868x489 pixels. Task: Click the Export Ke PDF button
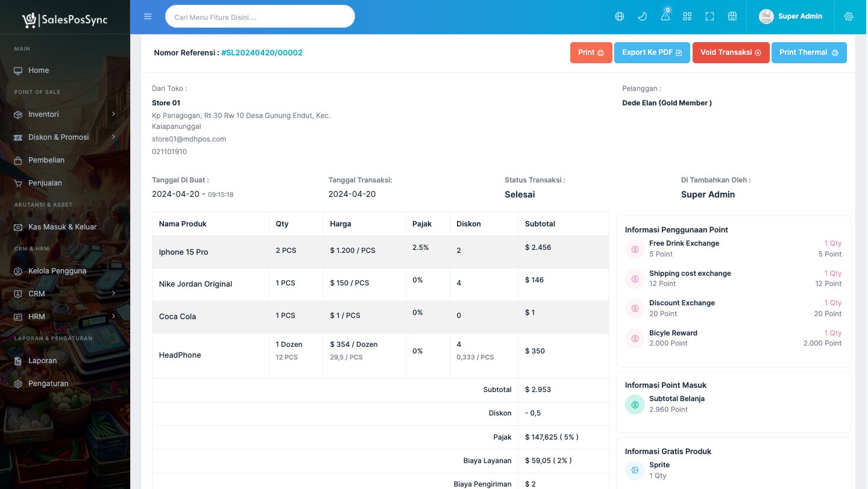(652, 52)
